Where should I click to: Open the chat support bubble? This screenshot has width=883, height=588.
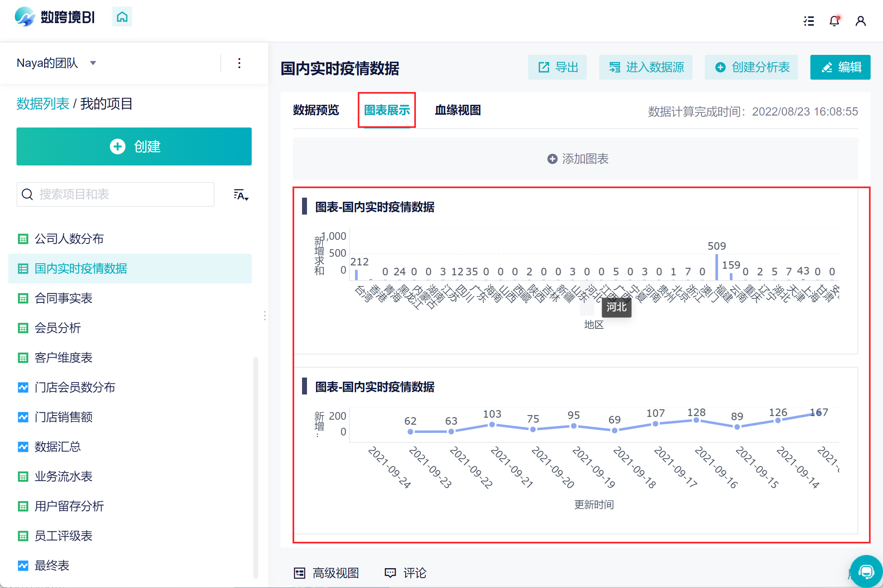click(866, 572)
